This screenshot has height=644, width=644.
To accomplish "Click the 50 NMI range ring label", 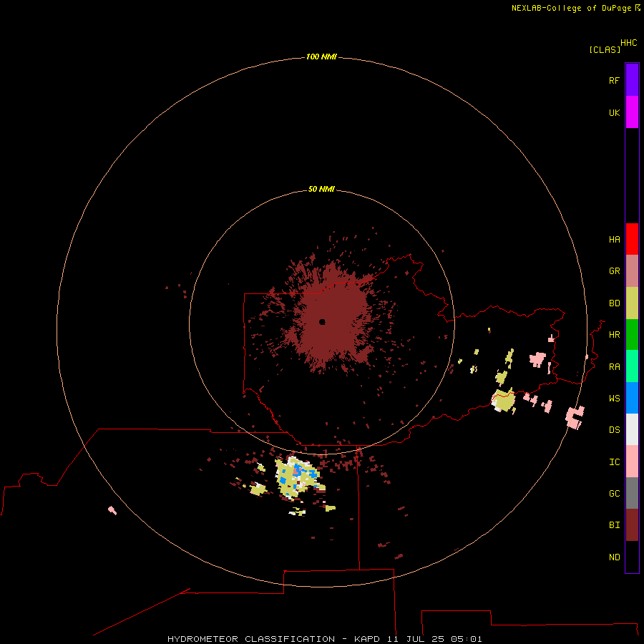I will click(321, 189).
